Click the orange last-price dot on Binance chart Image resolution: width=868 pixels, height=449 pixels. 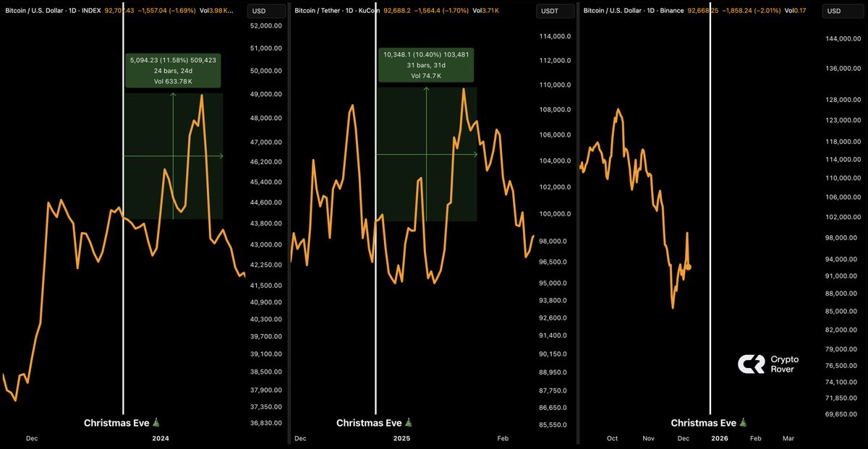click(687, 267)
